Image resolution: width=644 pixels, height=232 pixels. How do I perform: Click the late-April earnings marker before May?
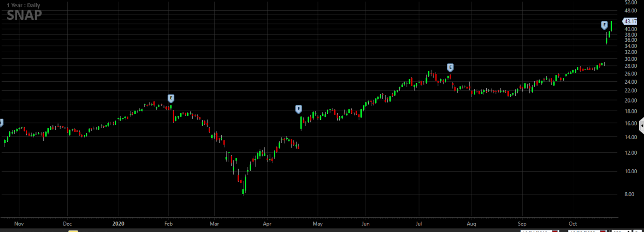point(298,109)
